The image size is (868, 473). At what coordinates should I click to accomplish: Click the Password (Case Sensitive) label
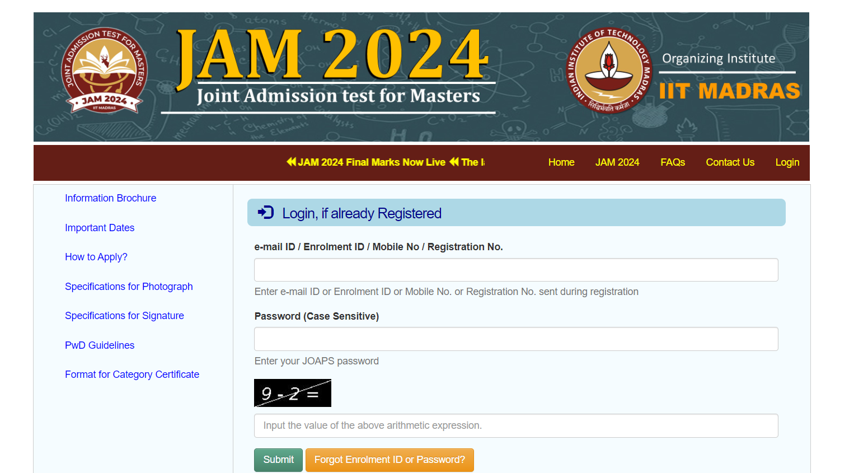pos(317,316)
